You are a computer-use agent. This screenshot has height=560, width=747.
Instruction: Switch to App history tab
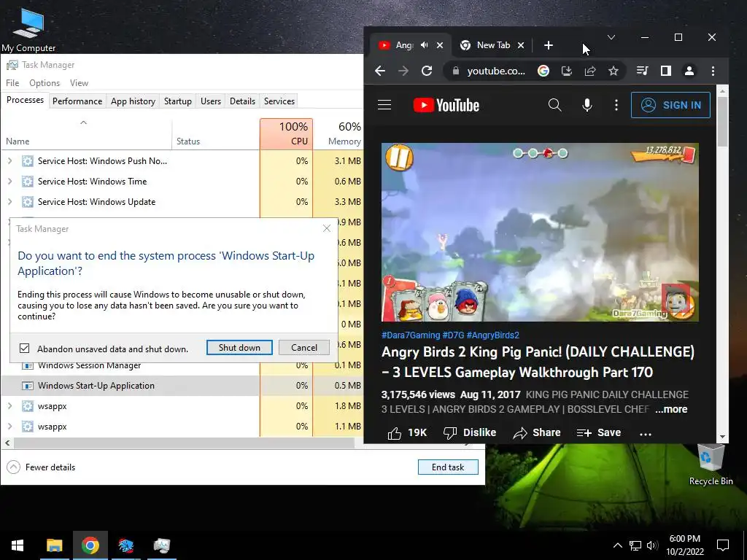133,101
